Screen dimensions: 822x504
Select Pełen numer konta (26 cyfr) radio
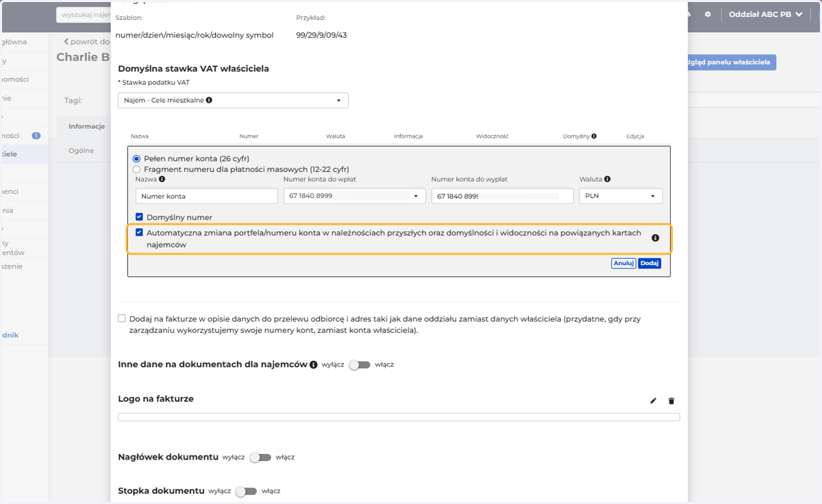(136, 158)
